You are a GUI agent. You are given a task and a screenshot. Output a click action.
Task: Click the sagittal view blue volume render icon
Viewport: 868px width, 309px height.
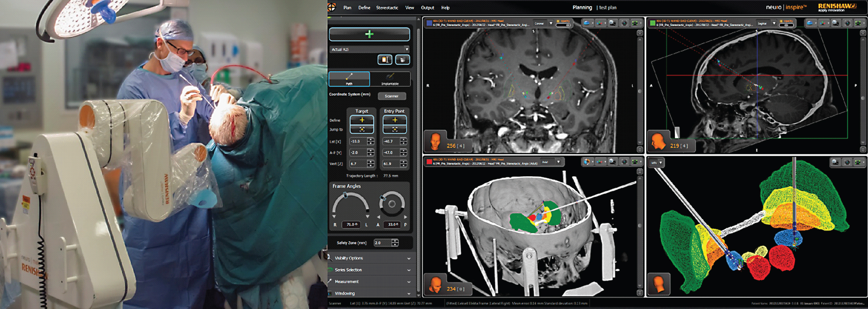[811, 23]
